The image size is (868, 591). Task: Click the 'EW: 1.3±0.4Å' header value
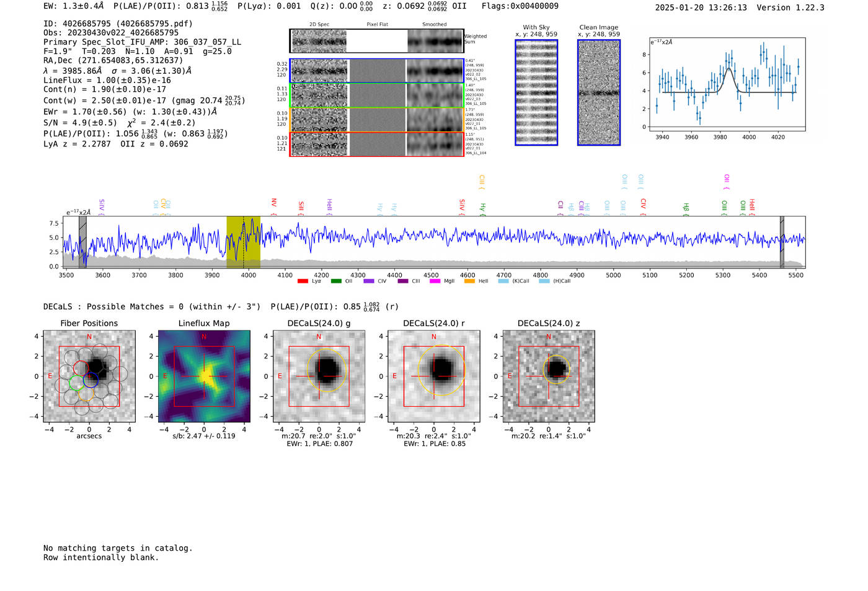pyautogui.click(x=74, y=6)
